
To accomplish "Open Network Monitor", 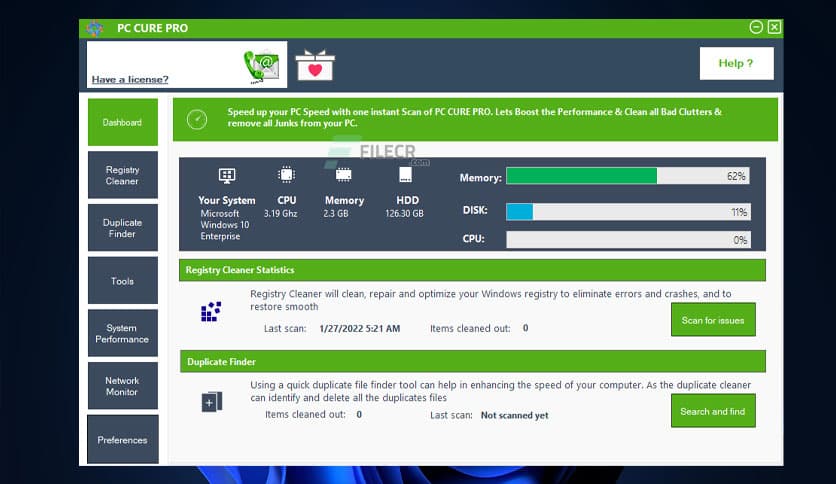I will pos(123,386).
